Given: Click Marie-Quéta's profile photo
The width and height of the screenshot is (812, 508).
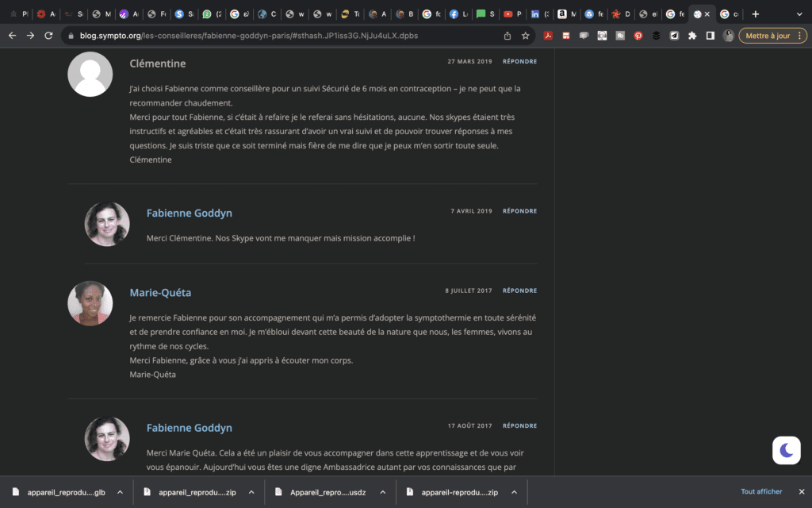Looking at the screenshot, I should (90, 303).
